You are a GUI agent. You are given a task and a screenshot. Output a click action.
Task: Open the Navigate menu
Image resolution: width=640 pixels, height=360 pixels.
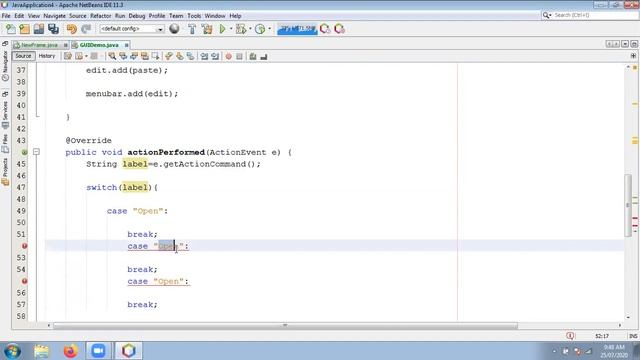click(x=54, y=16)
